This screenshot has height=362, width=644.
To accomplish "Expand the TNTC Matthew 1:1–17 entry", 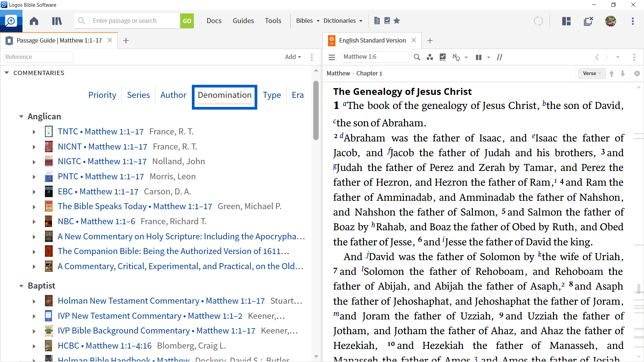I will [34, 132].
